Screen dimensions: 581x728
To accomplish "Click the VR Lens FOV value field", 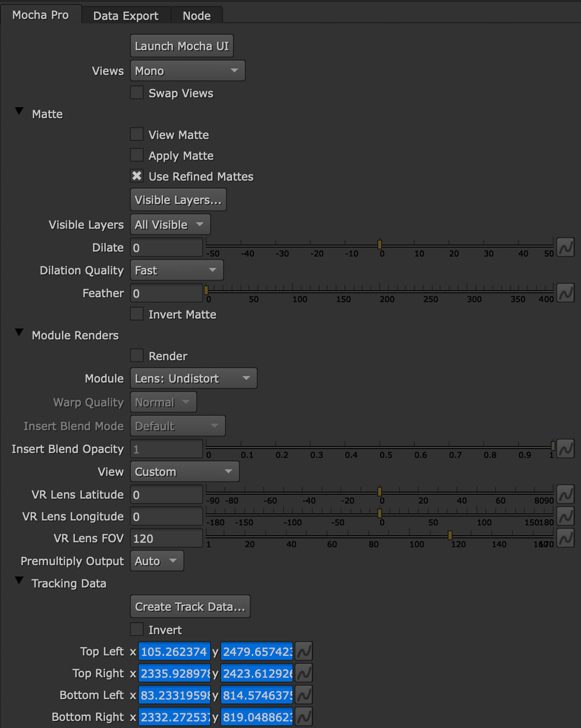I will coord(166,538).
